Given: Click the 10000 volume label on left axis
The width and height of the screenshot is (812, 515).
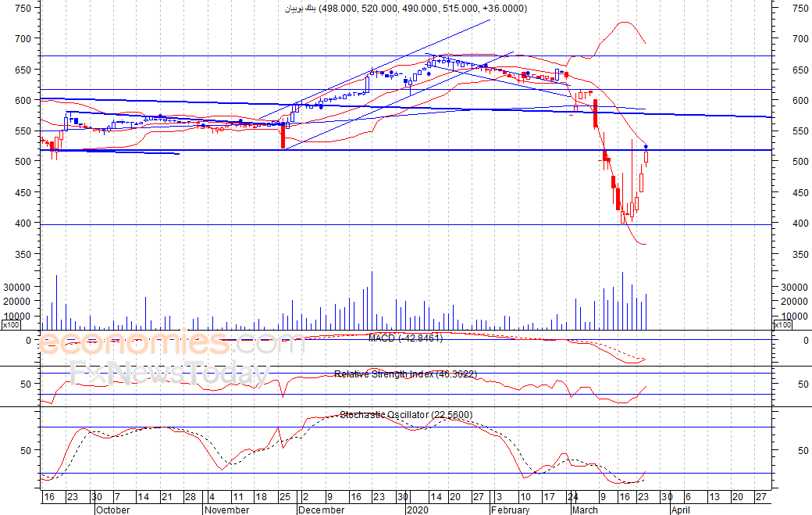Looking at the screenshot, I should point(17,316).
